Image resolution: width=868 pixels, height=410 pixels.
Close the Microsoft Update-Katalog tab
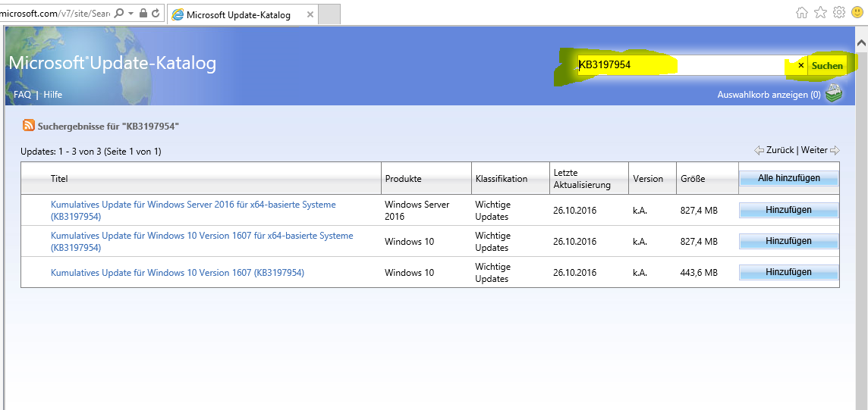point(310,15)
